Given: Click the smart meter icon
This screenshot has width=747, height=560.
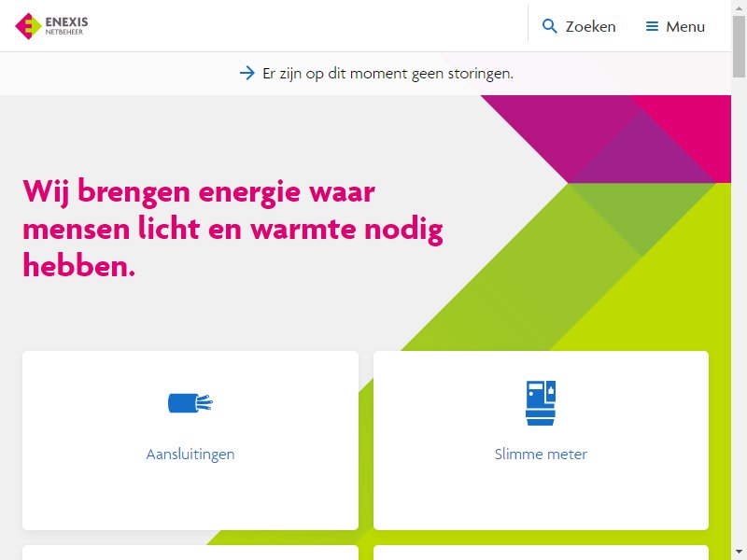Looking at the screenshot, I should pos(541,403).
